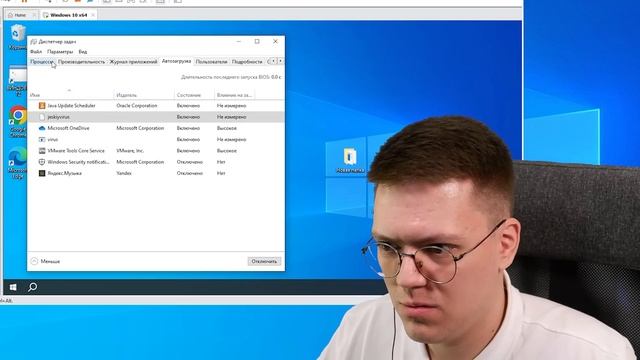The height and width of the screenshot is (360, 640).
Task: Click Включено status in the jeskyvirus row
Action: click(x=188, y=117)
